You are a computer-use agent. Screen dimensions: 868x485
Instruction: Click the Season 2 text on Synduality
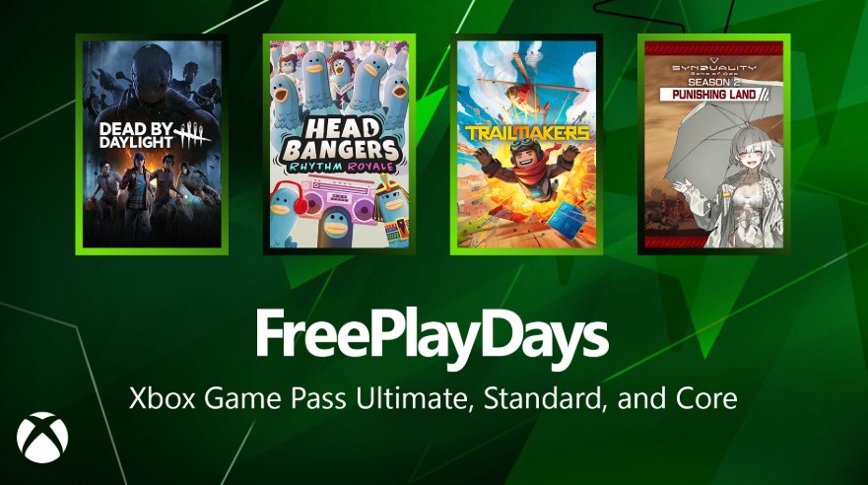(713, 82)
